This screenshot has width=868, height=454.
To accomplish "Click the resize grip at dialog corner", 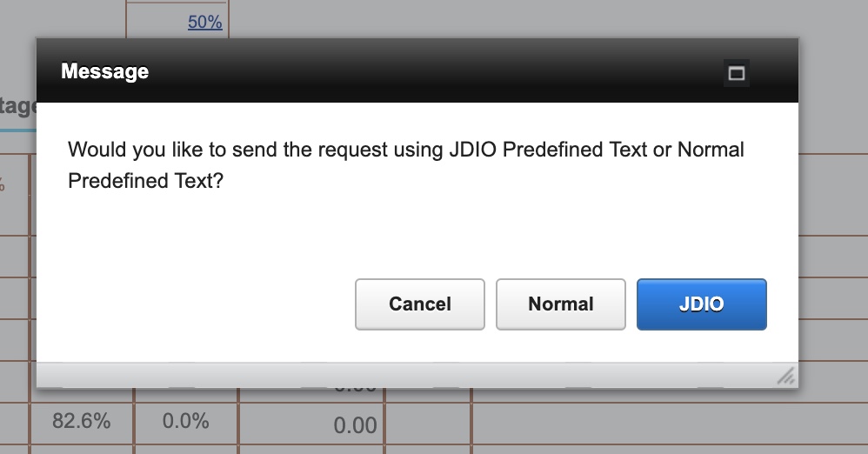I will pyautogui.click(x=785, y=376).
